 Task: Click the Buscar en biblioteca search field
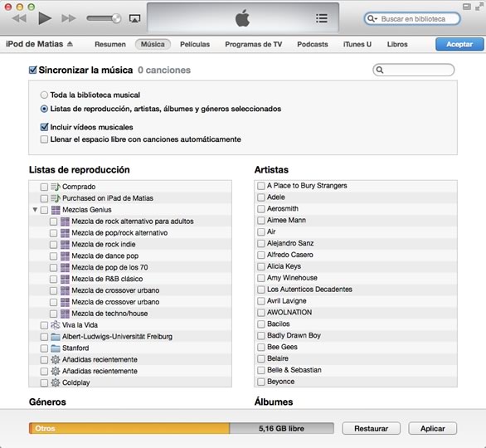[x=412, y=19]
